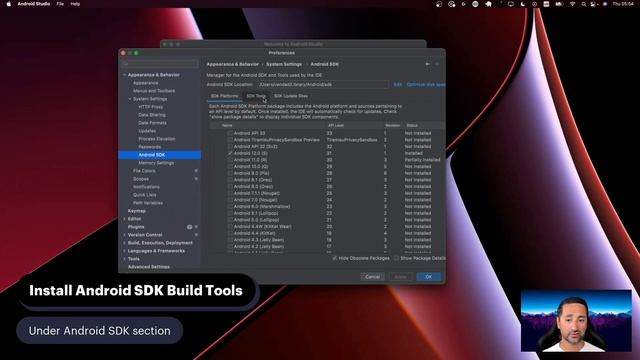The height and width of the screenshot is (360, 640).
Task: Select Plugins in settings tree
Action: (x=136, y=227)
